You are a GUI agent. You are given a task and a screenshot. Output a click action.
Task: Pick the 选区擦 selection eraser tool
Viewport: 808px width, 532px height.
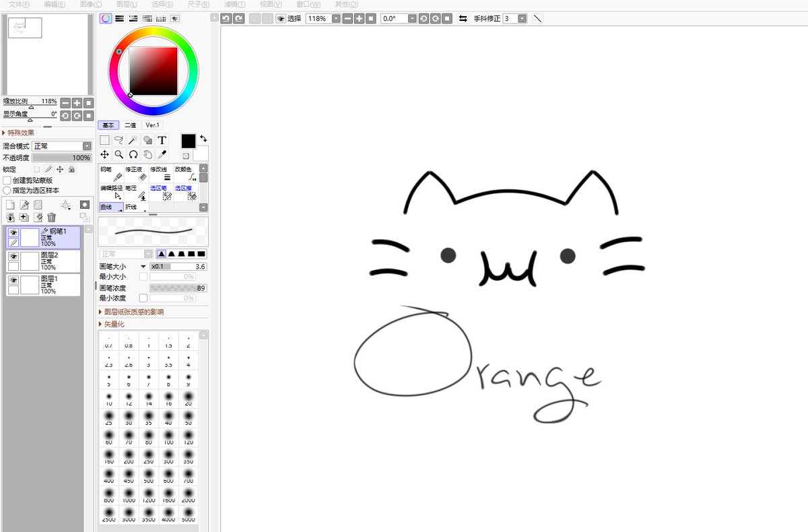[185, 192]
